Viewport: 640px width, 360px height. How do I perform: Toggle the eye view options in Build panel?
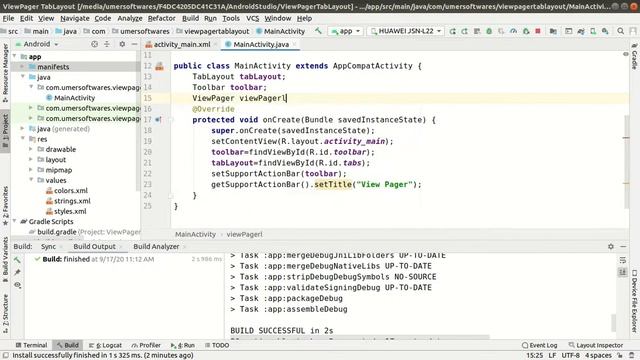pos(17,285)
